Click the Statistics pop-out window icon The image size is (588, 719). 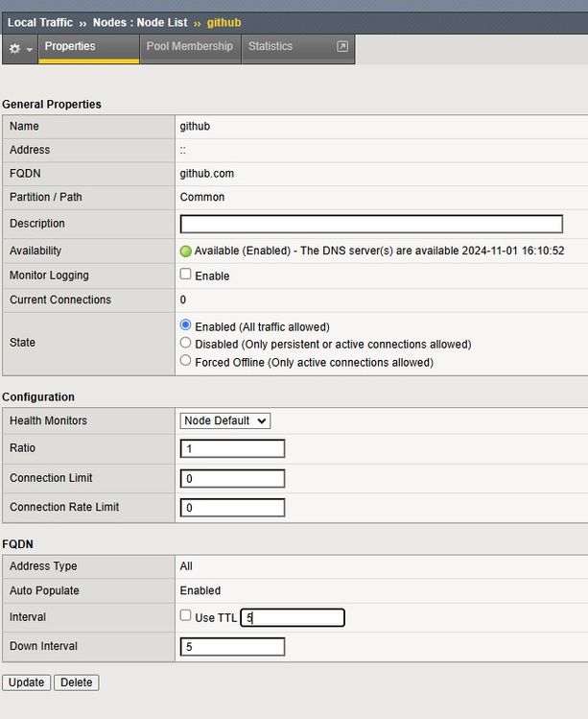pos(342,46)
